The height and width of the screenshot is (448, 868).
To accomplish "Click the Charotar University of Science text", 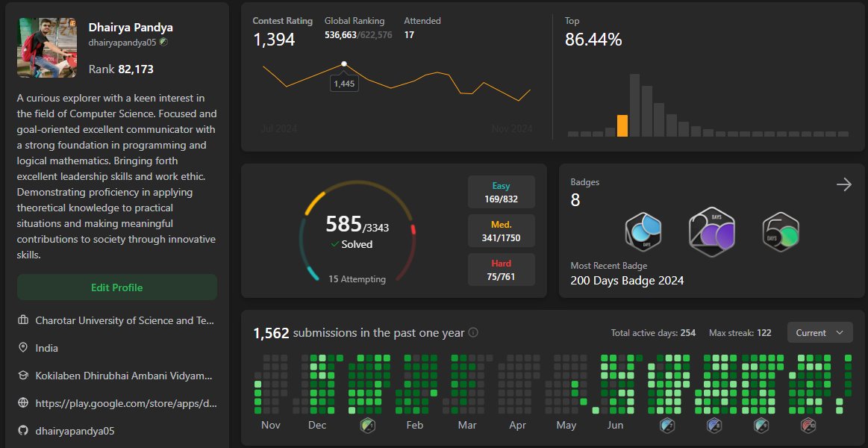I will click(x=124, y=320).
